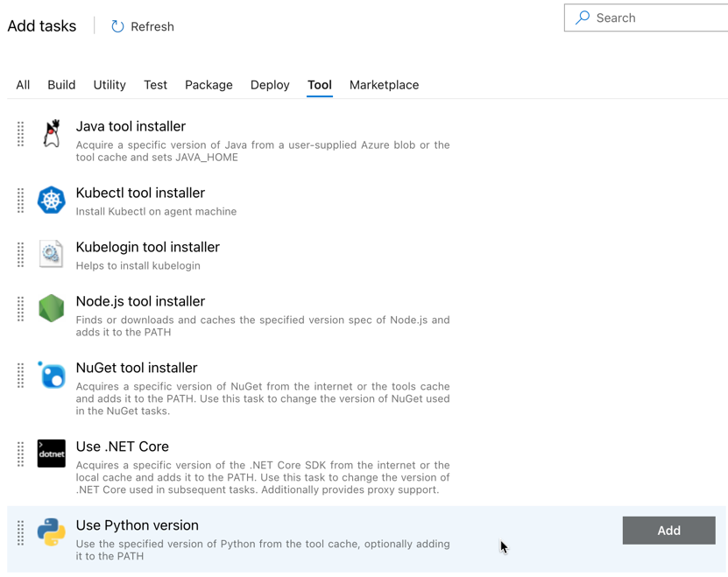Viewport: 728px width, 577px height.
Task: Open the Utility tab
Action: (109, 85)
